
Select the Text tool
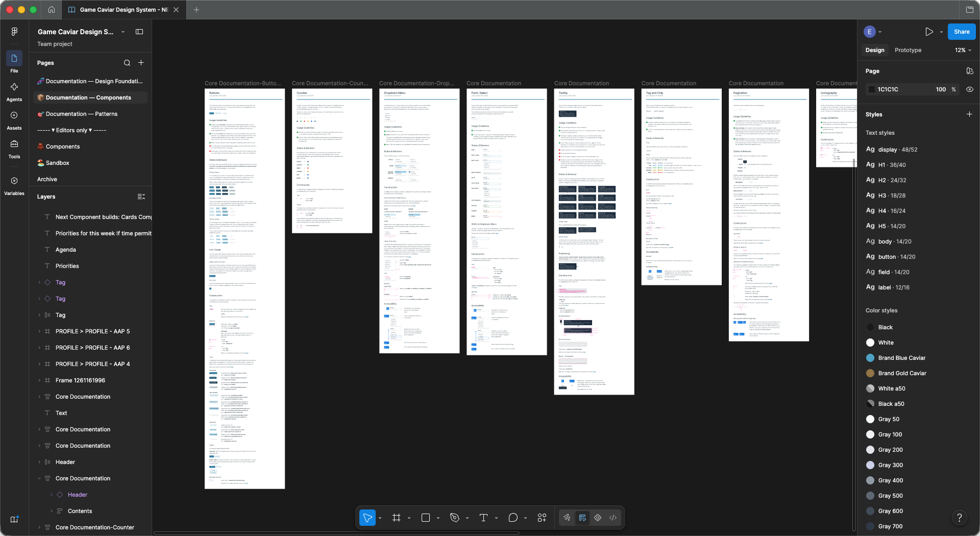coord(484,518)
